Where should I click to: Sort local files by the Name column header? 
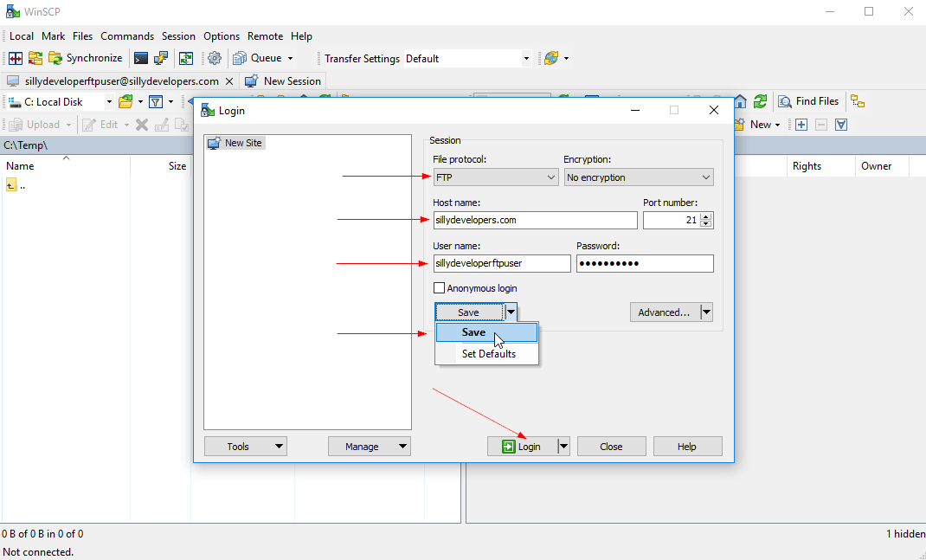(x=65, y=166)
